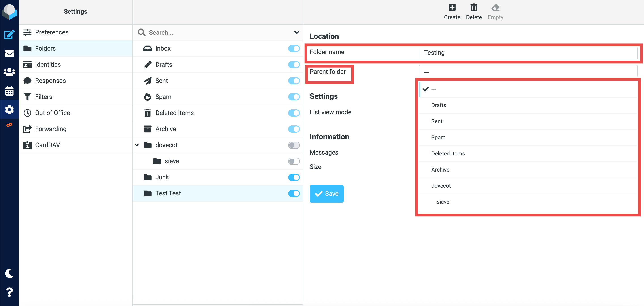Open the Contacts people icon

click(9, 72)
